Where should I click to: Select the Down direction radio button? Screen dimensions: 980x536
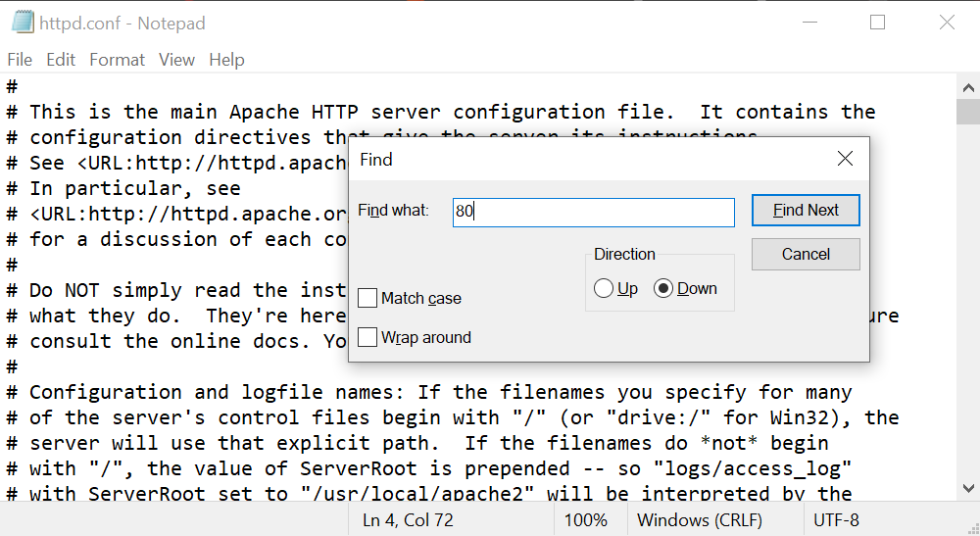(x=663, y=288)
